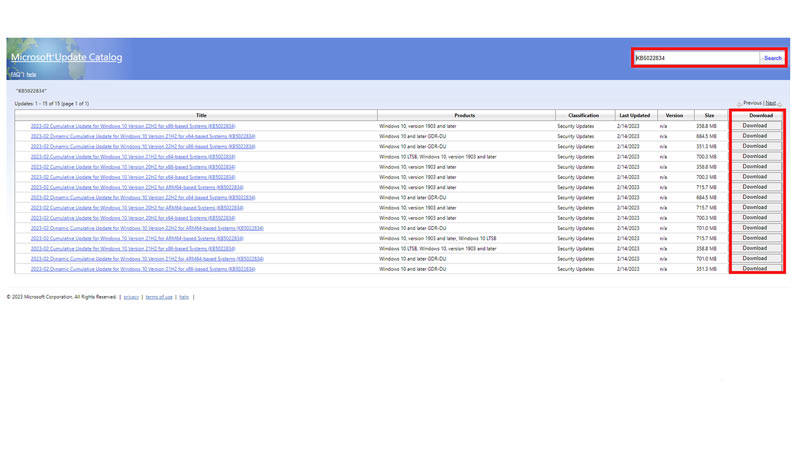
Task: Download the Cumulative 20H2 ARM64-based update
Action: click(755, 207)
